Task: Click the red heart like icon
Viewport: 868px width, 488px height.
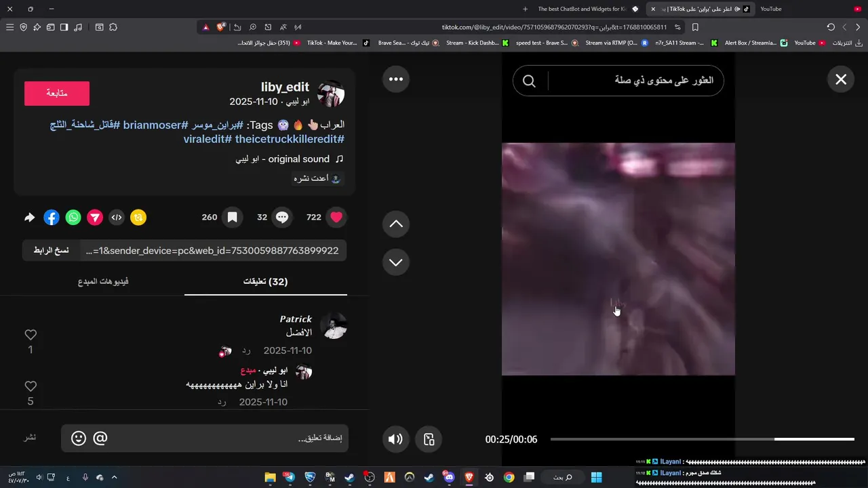Action: point(337,218)
